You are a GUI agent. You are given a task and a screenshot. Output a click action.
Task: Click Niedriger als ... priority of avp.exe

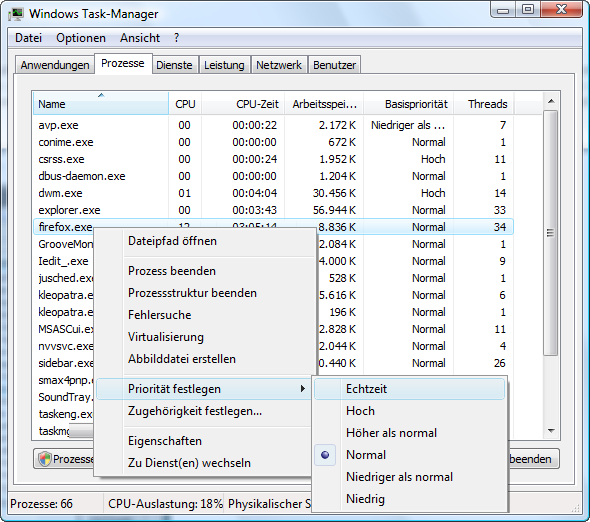click(408, 125)
